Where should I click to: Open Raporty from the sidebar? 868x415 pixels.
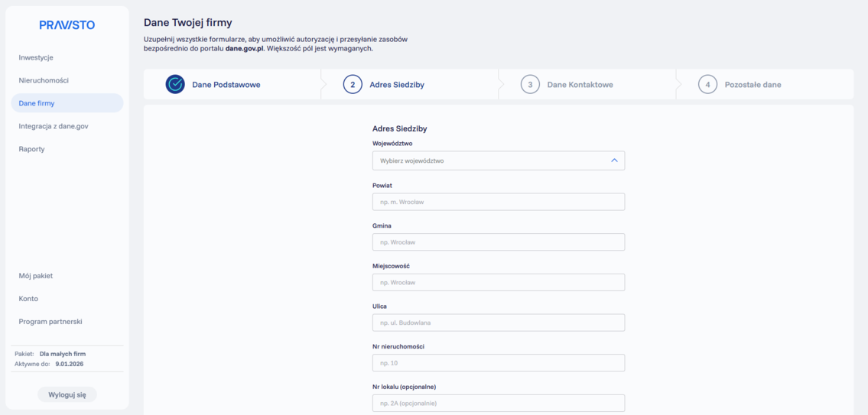coord(31,149)
